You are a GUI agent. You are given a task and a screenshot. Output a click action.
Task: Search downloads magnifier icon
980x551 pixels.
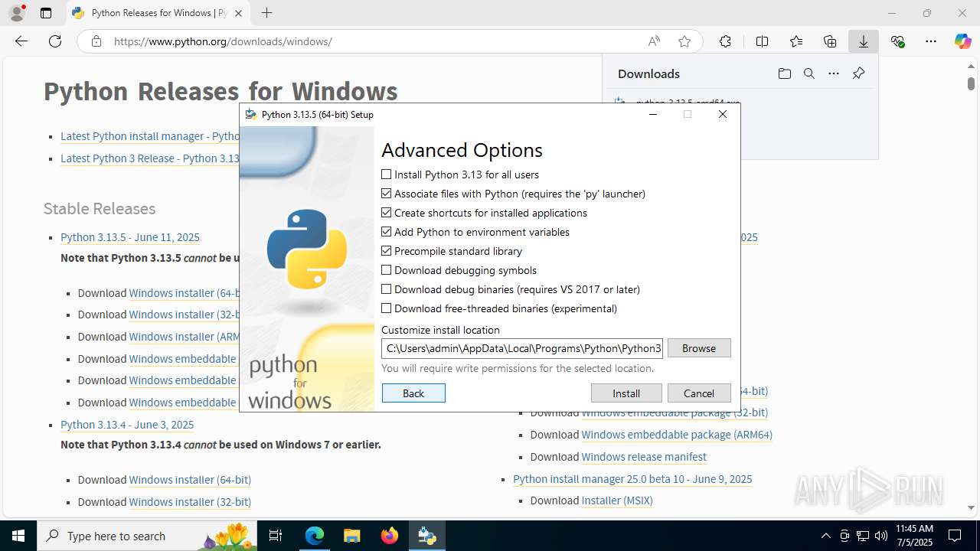[x=809, y=73]
